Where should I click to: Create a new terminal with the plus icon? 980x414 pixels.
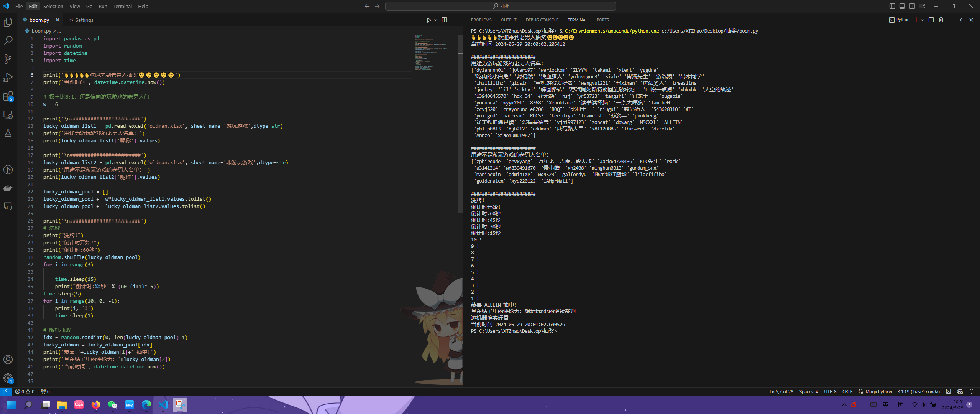tap(916, 20)
